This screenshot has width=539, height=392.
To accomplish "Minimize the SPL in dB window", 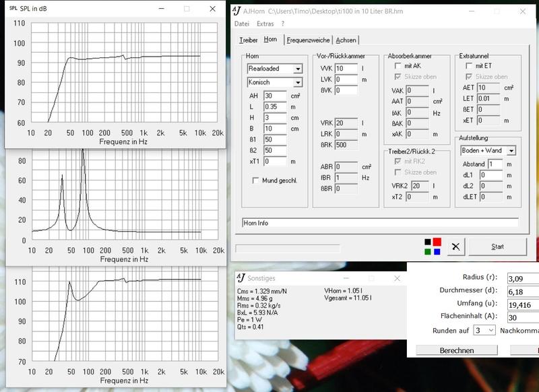I will (x=161, y=9).
